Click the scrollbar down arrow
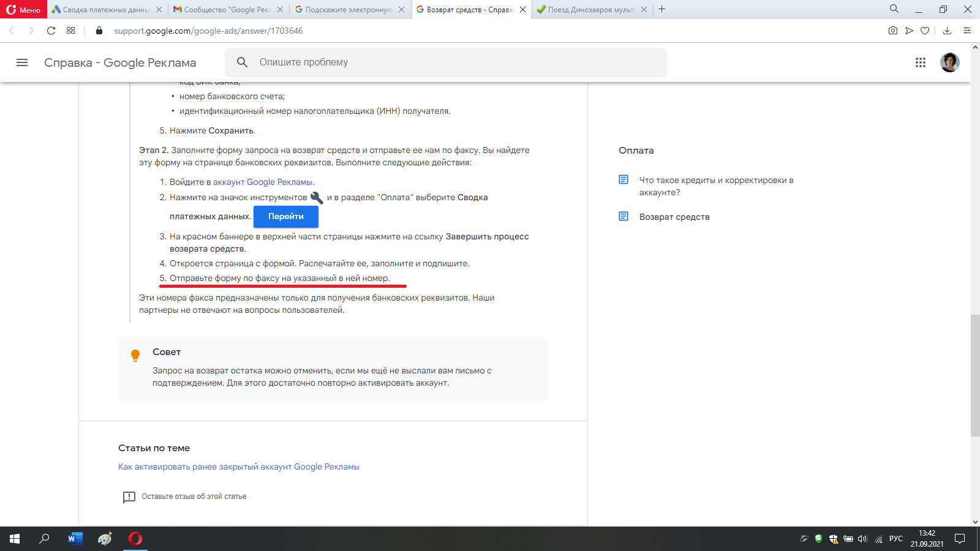 975,522
